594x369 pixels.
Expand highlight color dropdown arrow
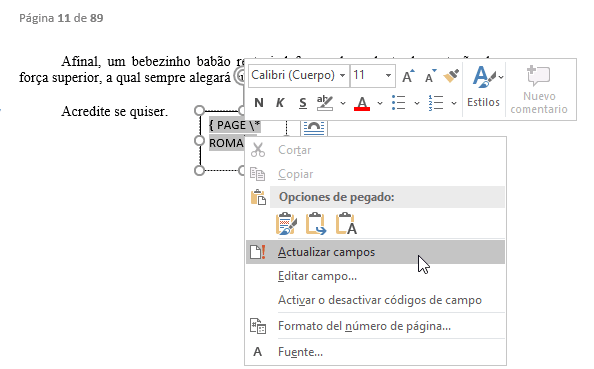[x=343, y=103]
